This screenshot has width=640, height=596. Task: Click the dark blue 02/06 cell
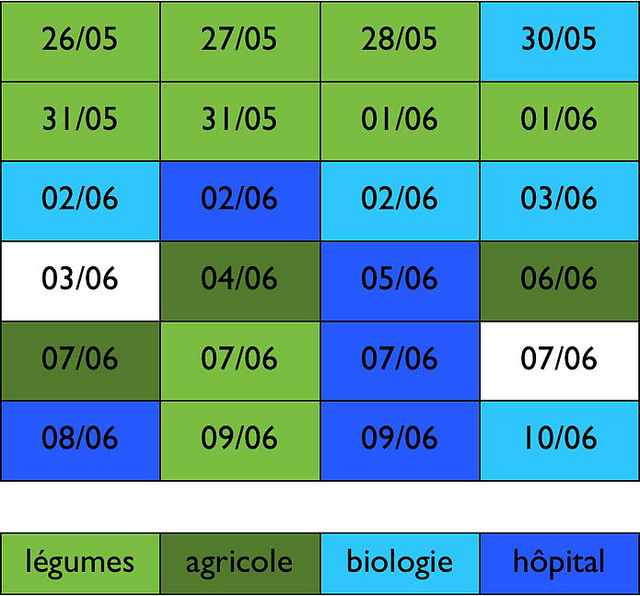coord(240,200)
